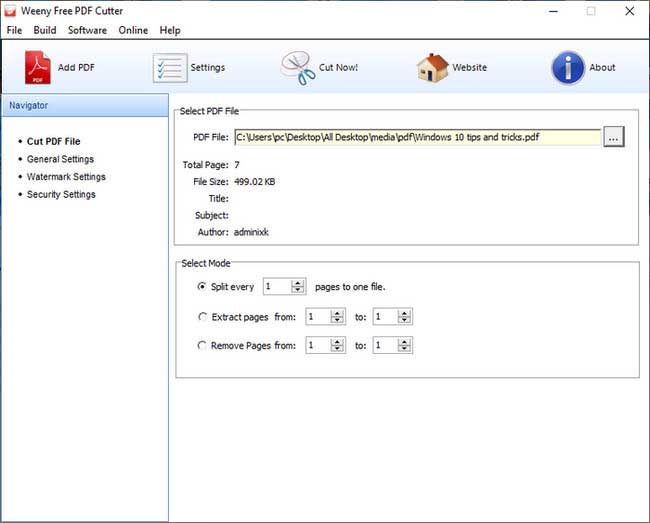Click the Settings toolbar label

click(x=208, y=68)
